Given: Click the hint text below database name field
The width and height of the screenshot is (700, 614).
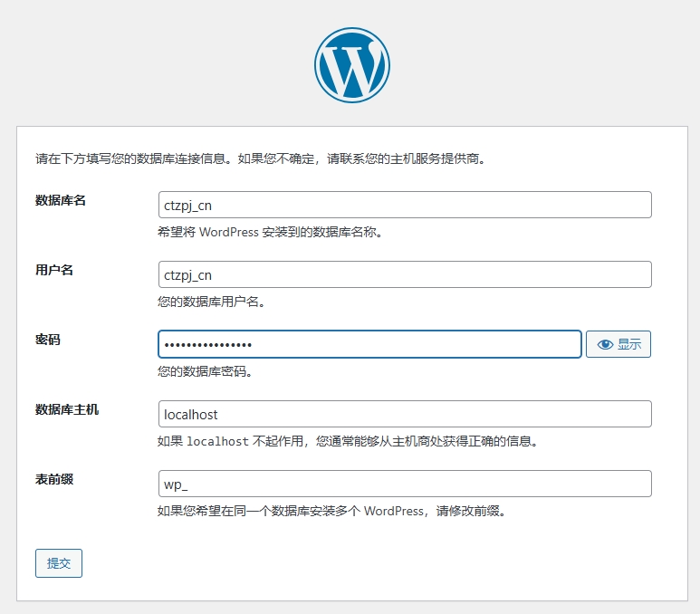Looking at the screenshot, I should tap(270, 232).
